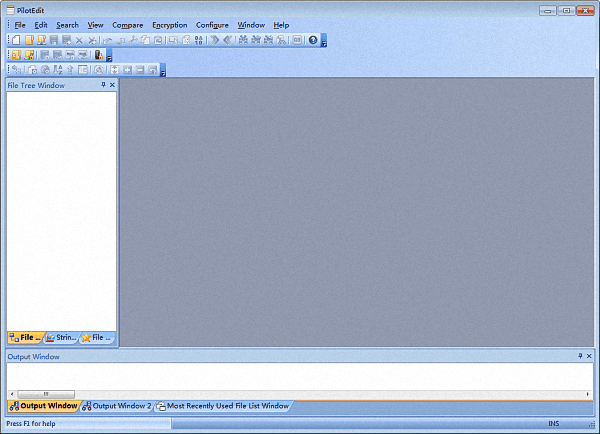Pin the File Tree Window panel
This screenshot has height=434, width=600.
(x=103, y=86)
